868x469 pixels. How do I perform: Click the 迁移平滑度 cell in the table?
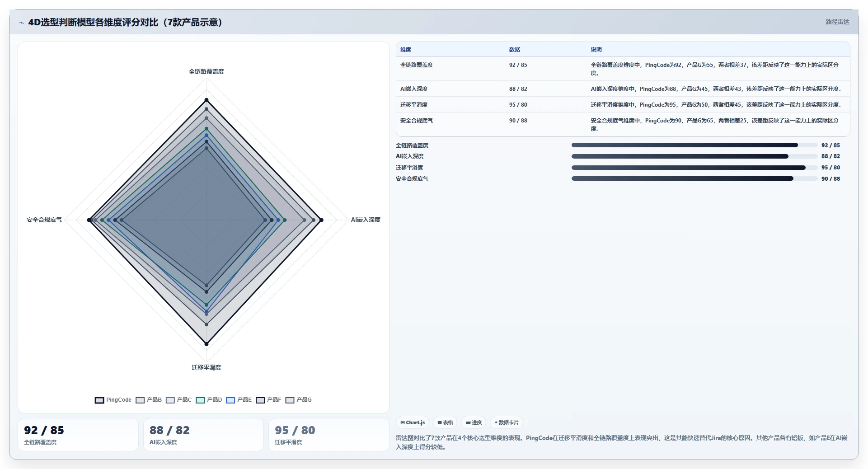(414, 105)
